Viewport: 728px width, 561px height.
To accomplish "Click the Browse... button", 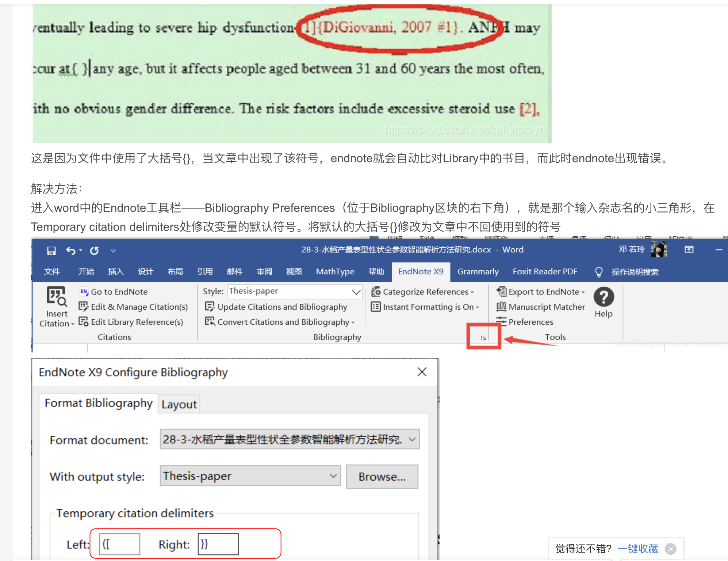I will point(382,477).
